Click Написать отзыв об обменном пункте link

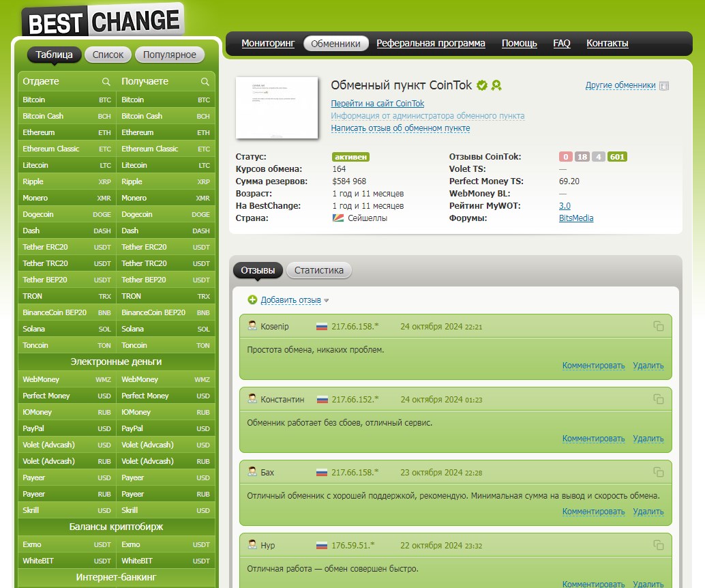401,128
